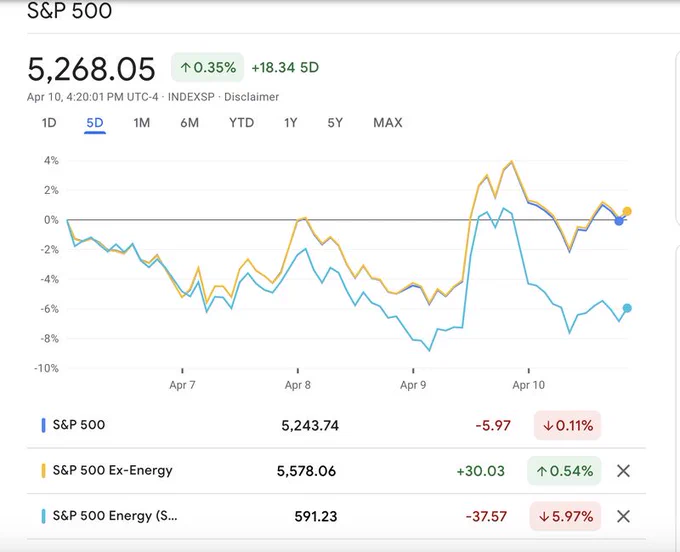Remove S&P 500 Energy comparison
The image size is (680, 552).
click(623, 516)
